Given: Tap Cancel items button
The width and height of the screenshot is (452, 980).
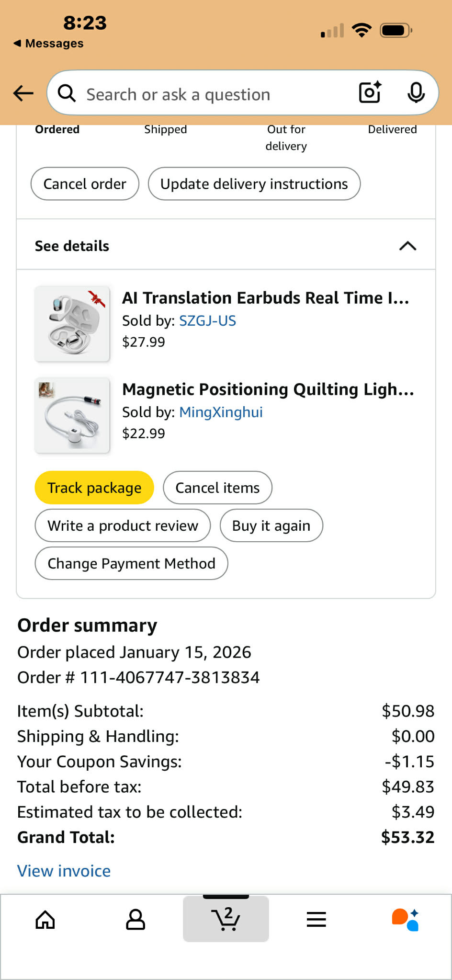Looking at the screenshot, I should tap(217, 488).
